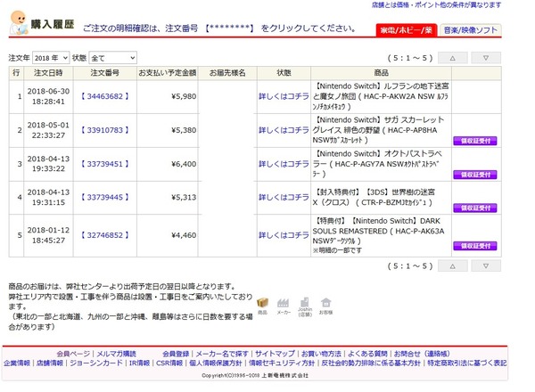
Task: Open order number 33910783
Action: (104, 130)
